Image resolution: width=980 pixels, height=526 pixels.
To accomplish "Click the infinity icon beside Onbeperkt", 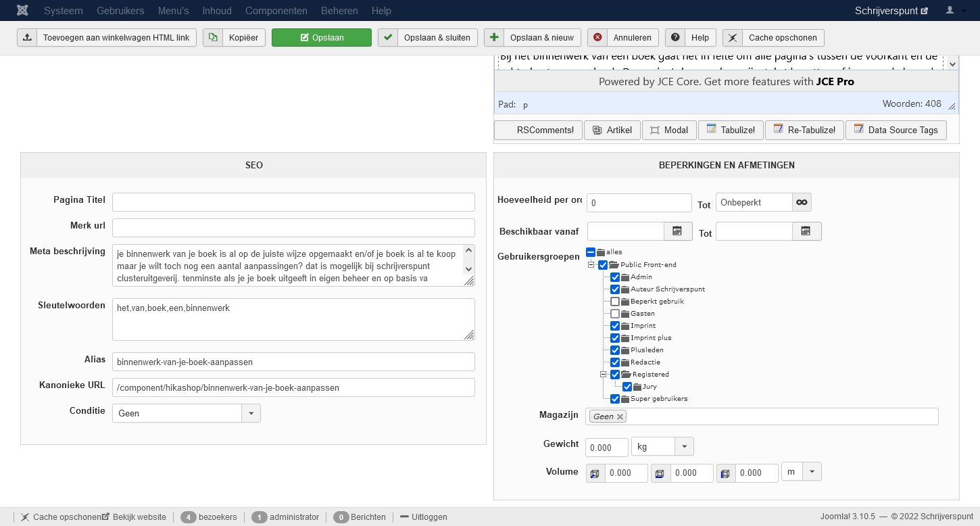I will [802, 202].
